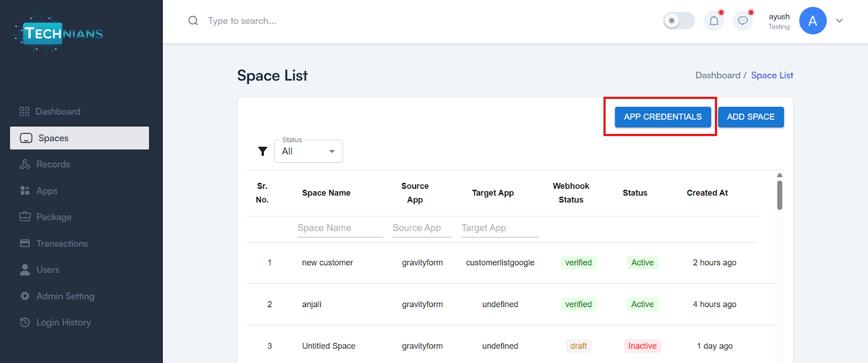Expand the user profile chevron menu

(839, 21)
